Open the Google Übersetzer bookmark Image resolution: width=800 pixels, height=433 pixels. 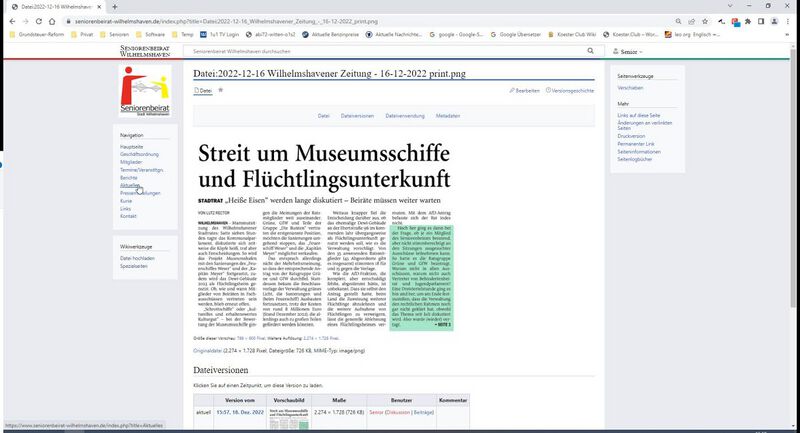tap(515, 32)
